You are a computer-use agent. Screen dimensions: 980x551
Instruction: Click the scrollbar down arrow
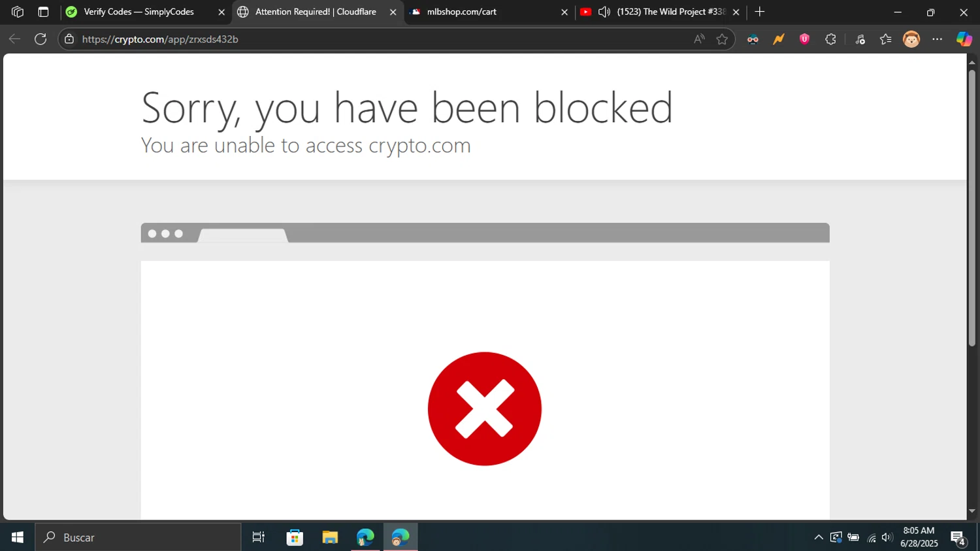[x=972, y=511]
